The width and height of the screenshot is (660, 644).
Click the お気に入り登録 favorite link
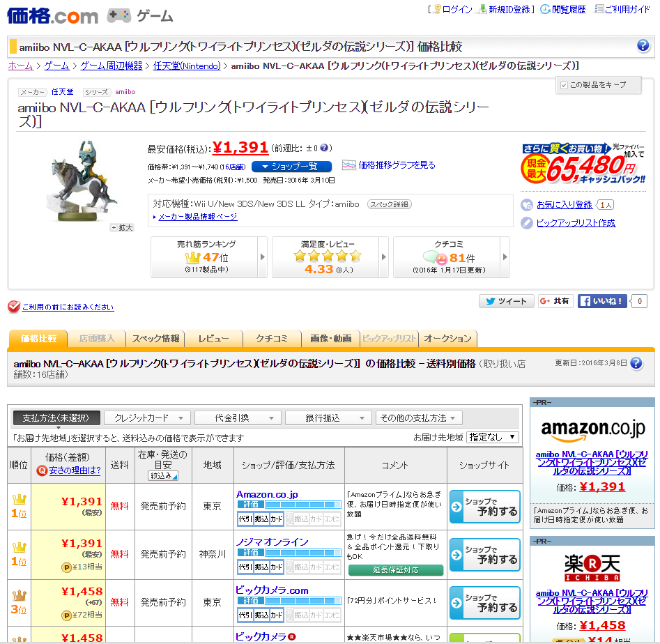coord(564,205)
